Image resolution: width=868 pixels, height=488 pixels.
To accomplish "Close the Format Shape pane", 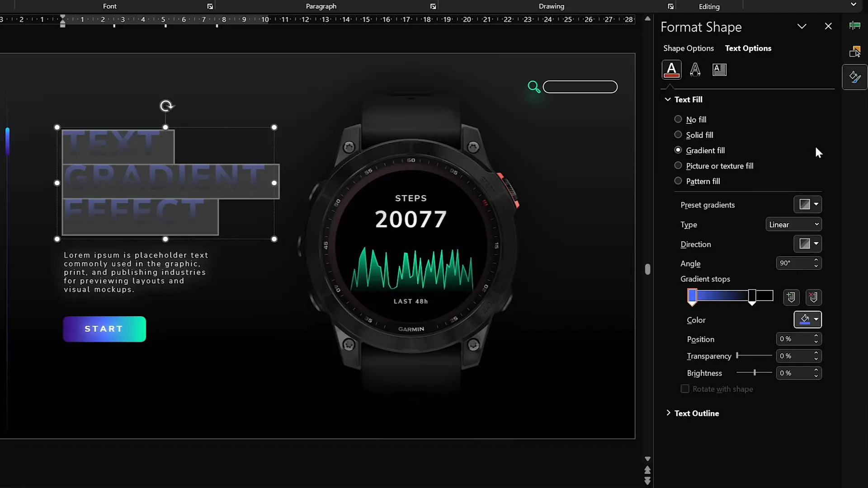I will (828, 26).
